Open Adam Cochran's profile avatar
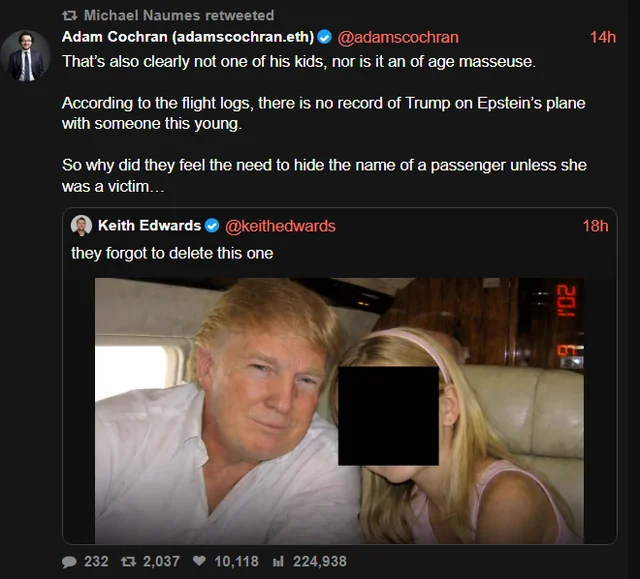640x579 pixels. pos(26,55)
